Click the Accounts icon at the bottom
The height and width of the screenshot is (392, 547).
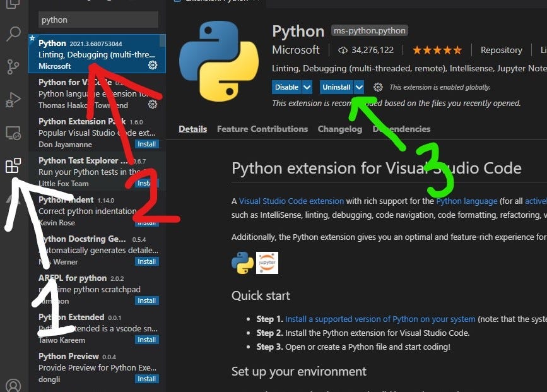(x=14, y=384)
